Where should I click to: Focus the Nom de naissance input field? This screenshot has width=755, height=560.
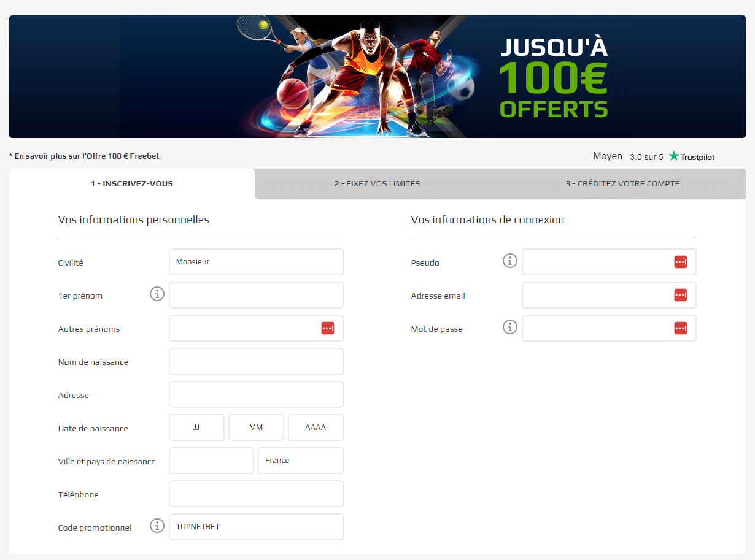click(x=256, y=361)
